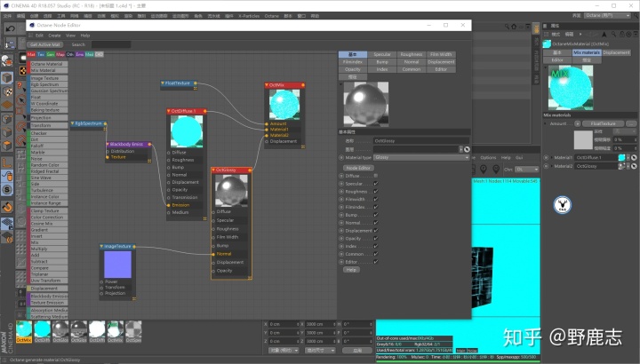Click the Node Editor button
640x364 pixels.
coord(358,168)
